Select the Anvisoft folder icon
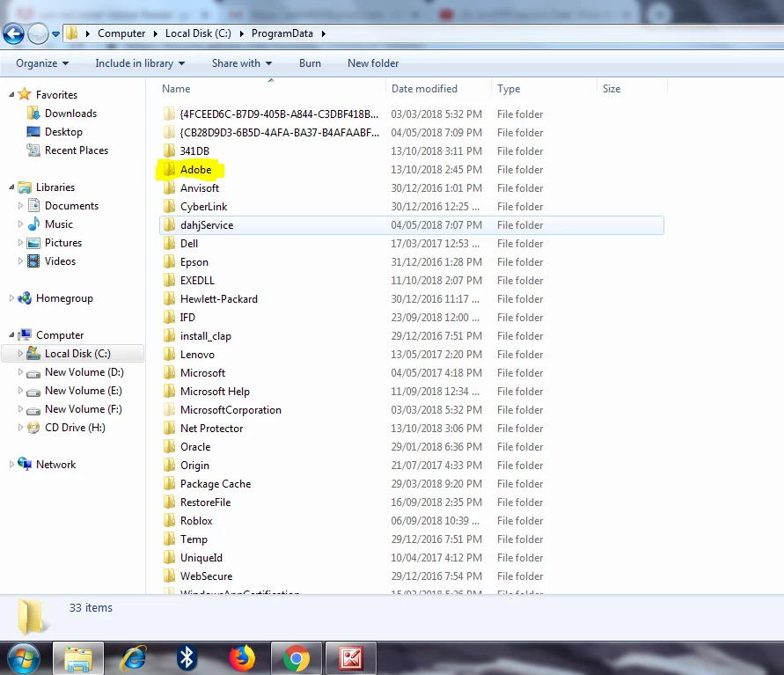 tap(169, 188)
